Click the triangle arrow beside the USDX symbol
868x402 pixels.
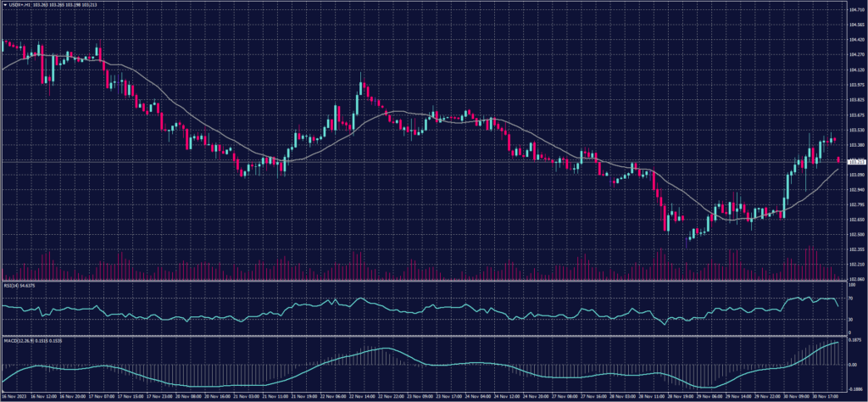pyautogui.click(x=3, y=4)
